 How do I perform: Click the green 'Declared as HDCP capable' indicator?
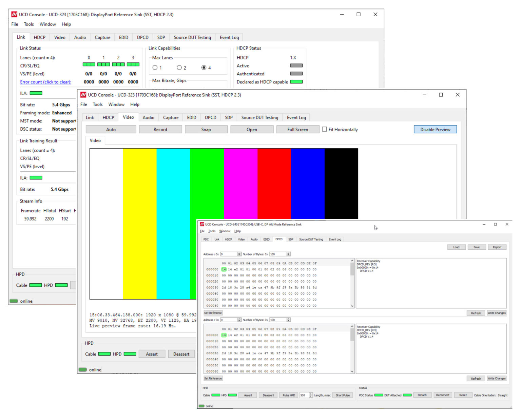[x=296, y=82]
